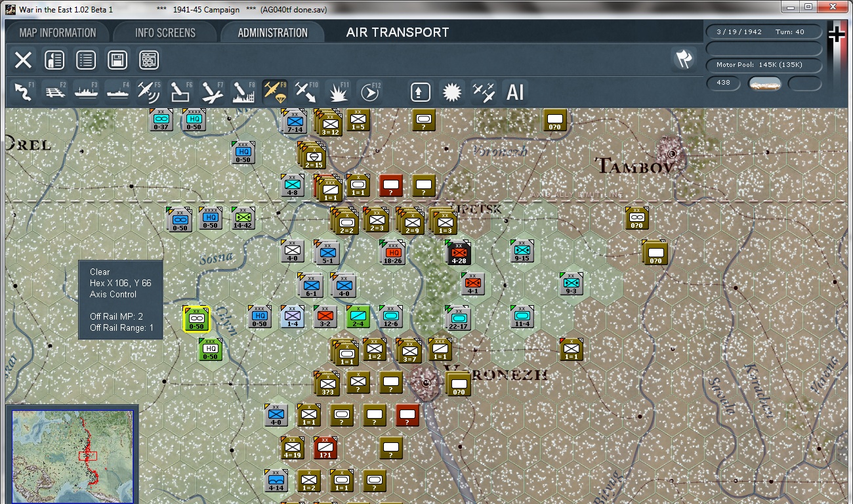Select the Soviet 1=5 unit
Screen dimensions: 853x504
click(358, 120)
